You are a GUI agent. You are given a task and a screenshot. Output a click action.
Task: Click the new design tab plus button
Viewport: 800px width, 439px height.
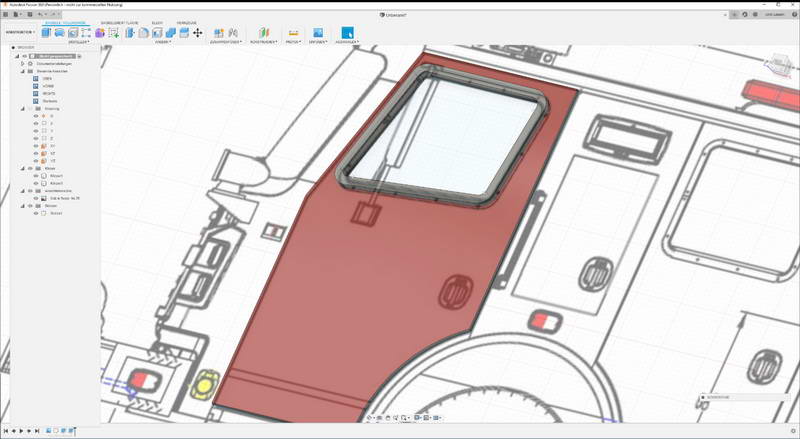tap(735, 15)
